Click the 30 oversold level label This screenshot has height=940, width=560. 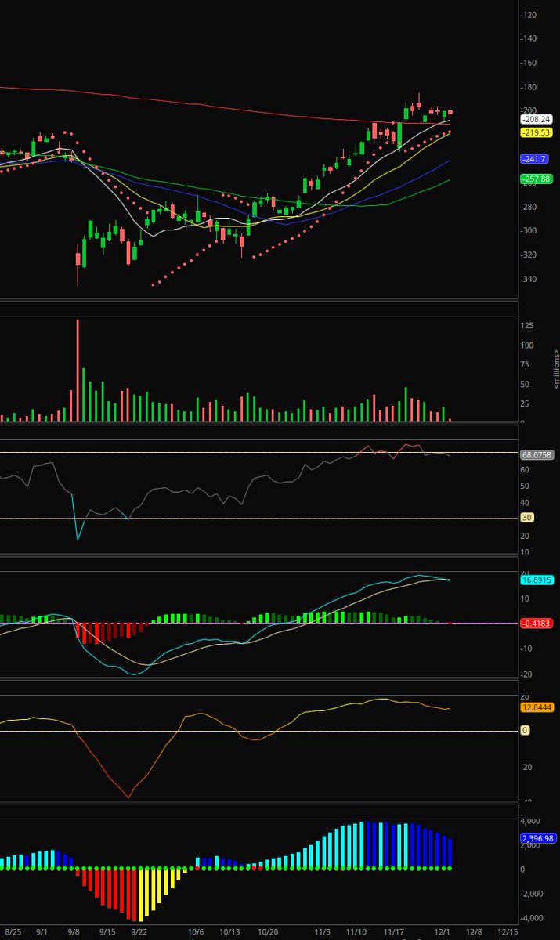pyautogui.click(x=527, y=518)
